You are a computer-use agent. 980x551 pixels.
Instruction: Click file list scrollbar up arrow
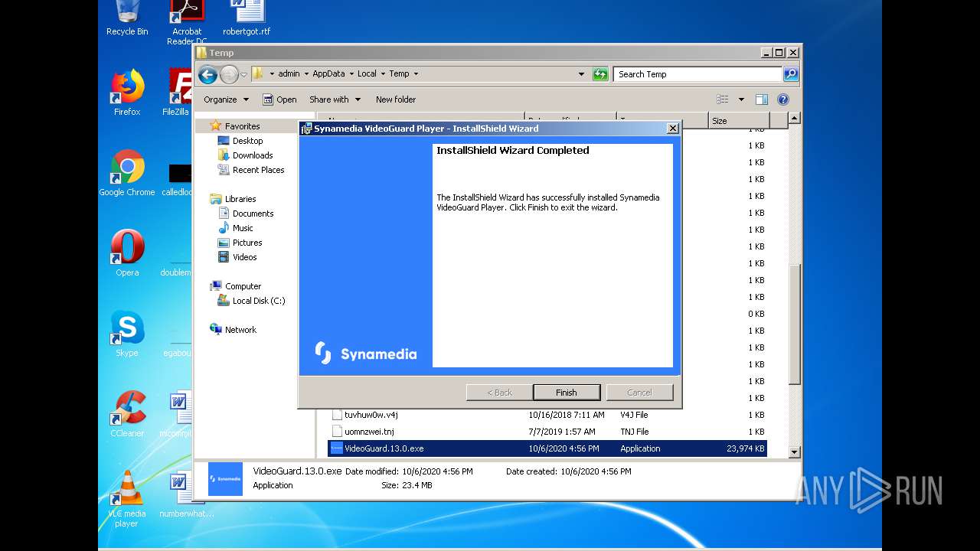tap(795, 118)
